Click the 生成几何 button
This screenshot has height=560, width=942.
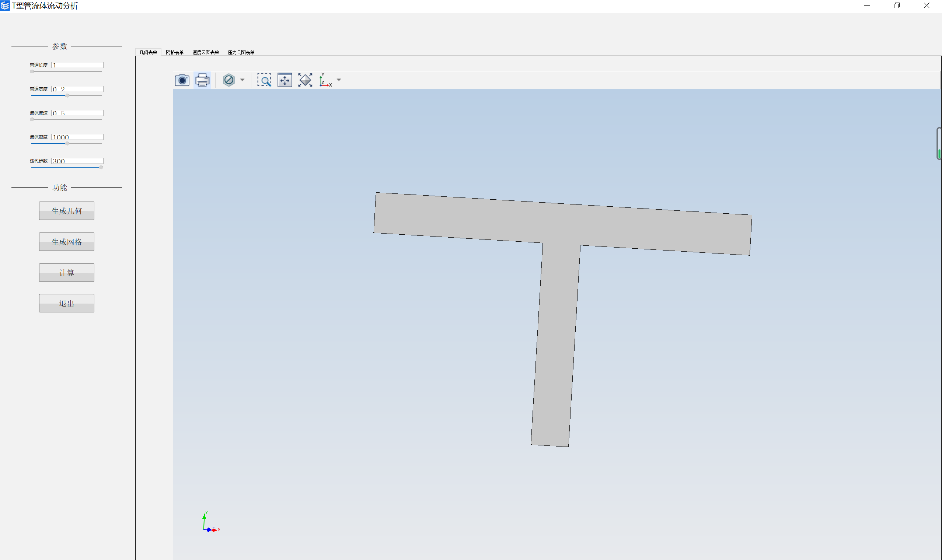67,211
